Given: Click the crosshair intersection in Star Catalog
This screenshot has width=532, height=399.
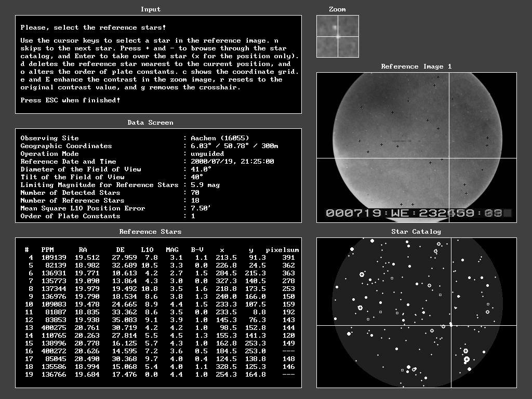Looking at the screenshot, I should tap(451, 325).
